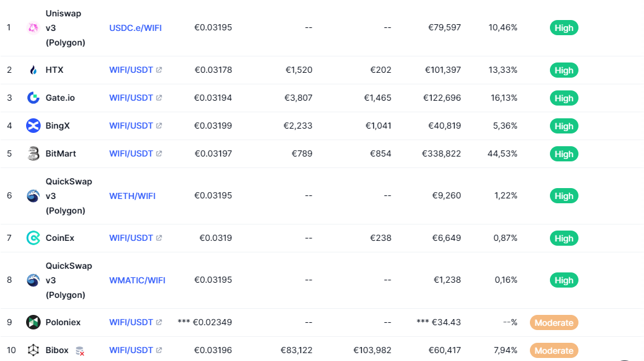This screenshot has height=361, width=644.
Task: Click the database warning icon next to Bibox
Action: (80, 351)
